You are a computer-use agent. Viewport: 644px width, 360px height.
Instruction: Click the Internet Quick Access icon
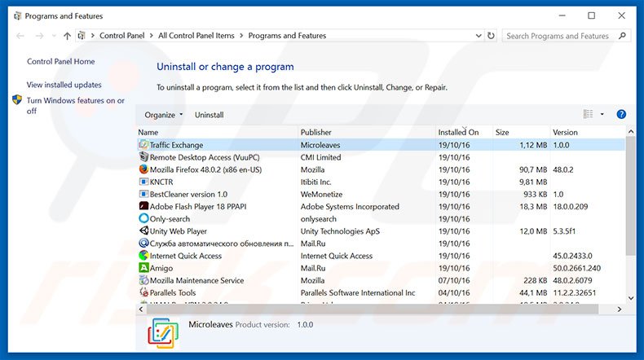point(143,255)
